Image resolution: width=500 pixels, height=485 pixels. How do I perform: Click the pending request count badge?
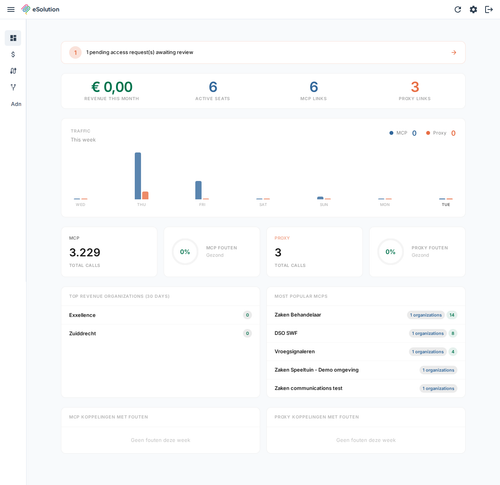click(75, 52)
